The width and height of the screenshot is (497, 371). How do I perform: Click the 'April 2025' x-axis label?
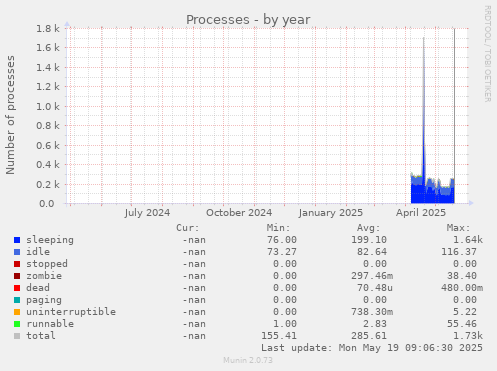(x=421, y=213)
